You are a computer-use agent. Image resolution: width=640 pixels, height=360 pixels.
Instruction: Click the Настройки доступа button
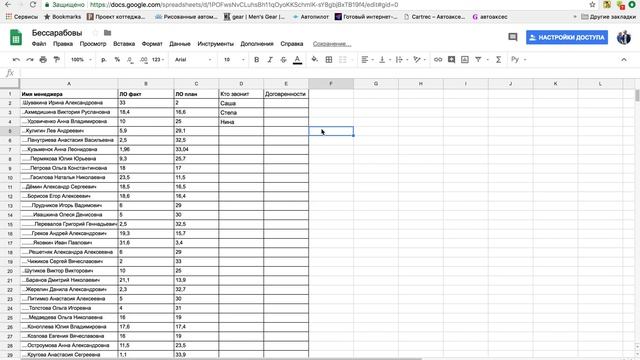point(567,37)
